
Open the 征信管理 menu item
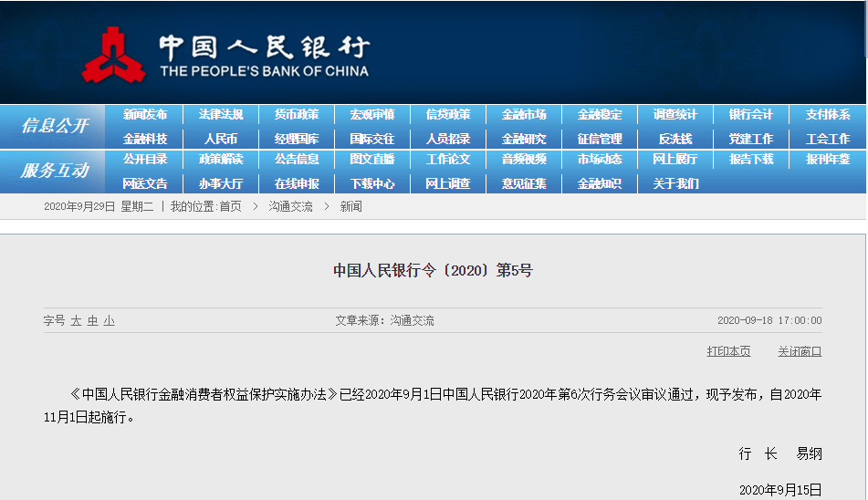pos(600,139)
